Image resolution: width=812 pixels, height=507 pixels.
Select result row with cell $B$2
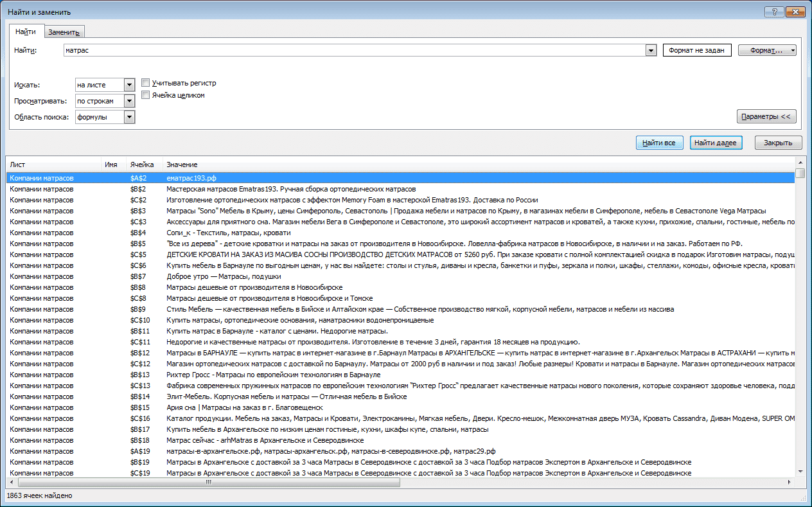(400, 189)
